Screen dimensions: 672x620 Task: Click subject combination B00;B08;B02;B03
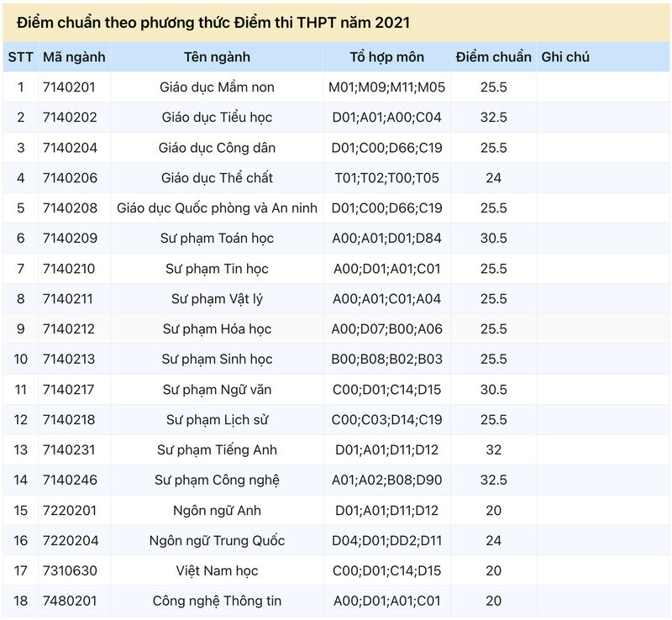point(387,359)
